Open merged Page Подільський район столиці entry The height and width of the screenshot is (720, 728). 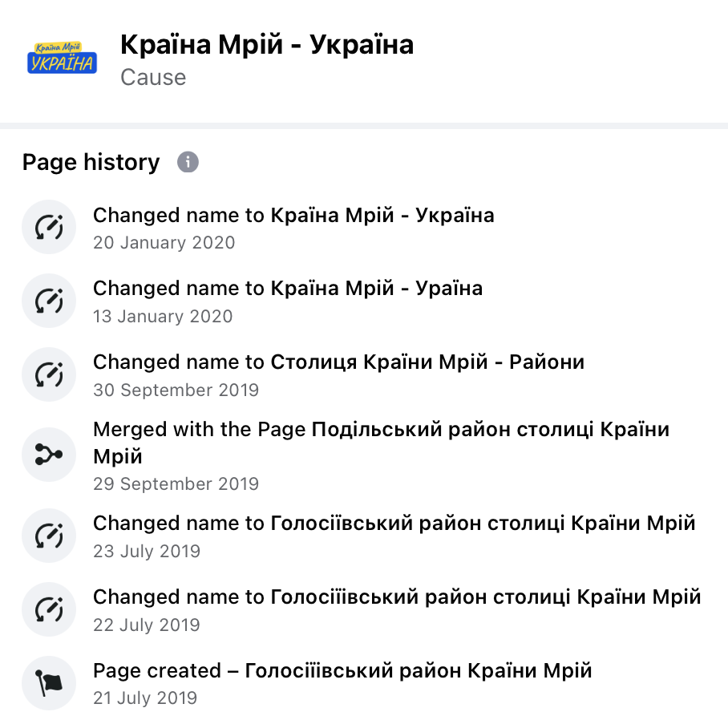[x=381, y=443]
